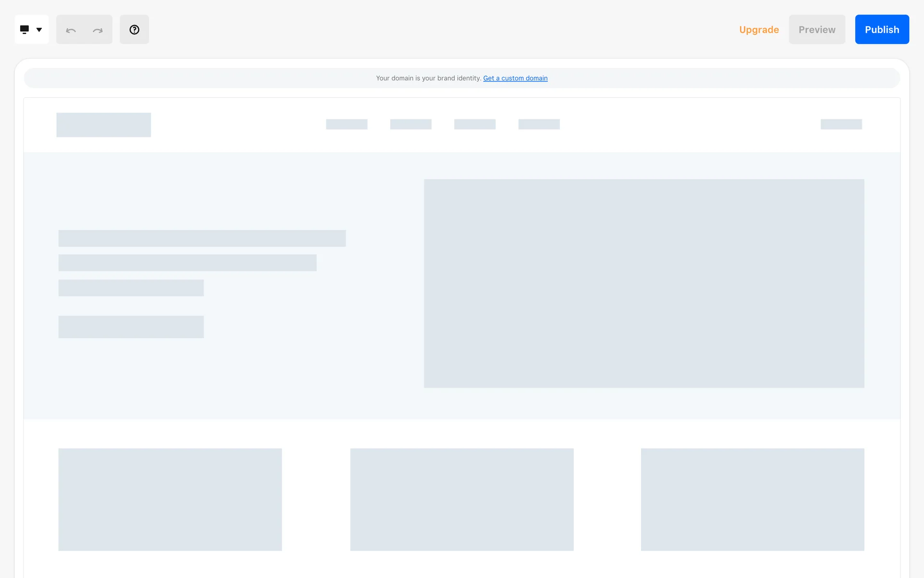Click the desktop device view icon
The width and height of the screenshot is (924, 578).
tap(25, 29)
